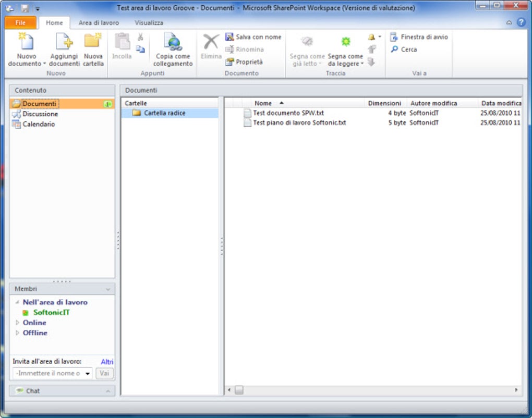Click the up arrow in Traccia group
The height and width of the screenshot is (418, 532).
click(371, 49)
